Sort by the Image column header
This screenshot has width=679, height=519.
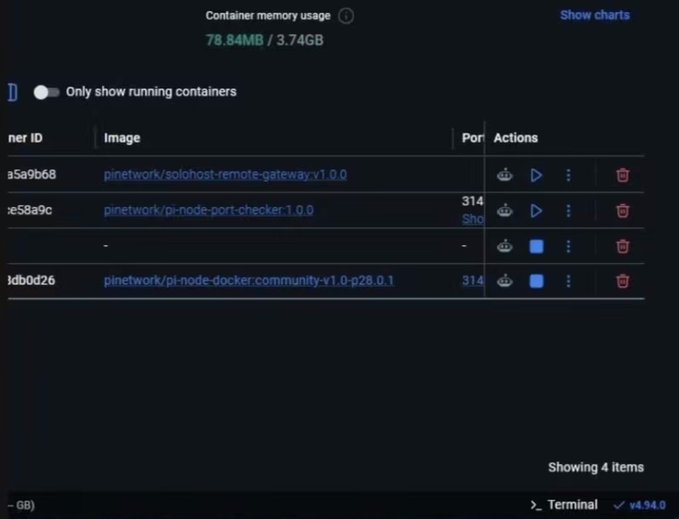[122, 138]
